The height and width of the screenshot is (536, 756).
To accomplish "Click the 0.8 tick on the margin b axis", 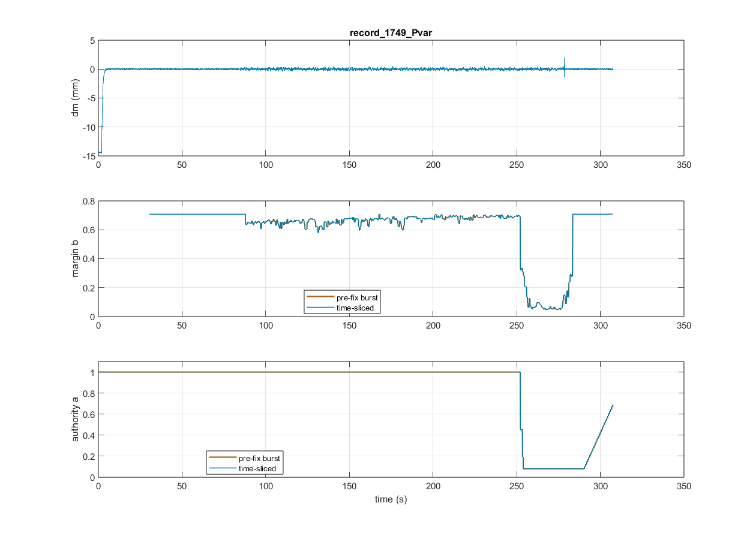I will pos(89,201).
